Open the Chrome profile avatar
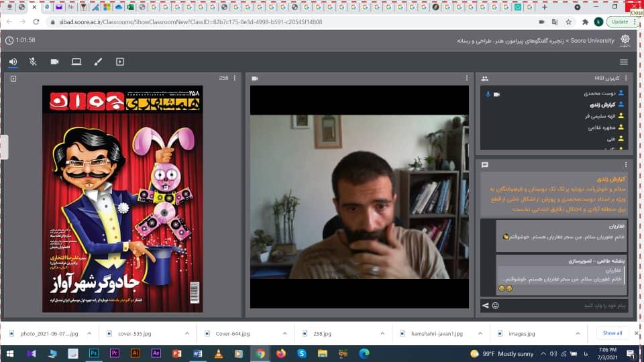 (598, 21)
